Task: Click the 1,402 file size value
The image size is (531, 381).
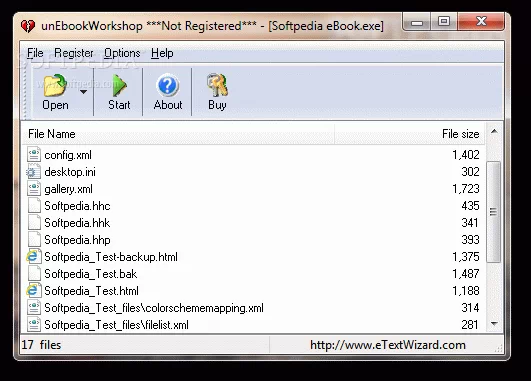Action: pos(466,155)
